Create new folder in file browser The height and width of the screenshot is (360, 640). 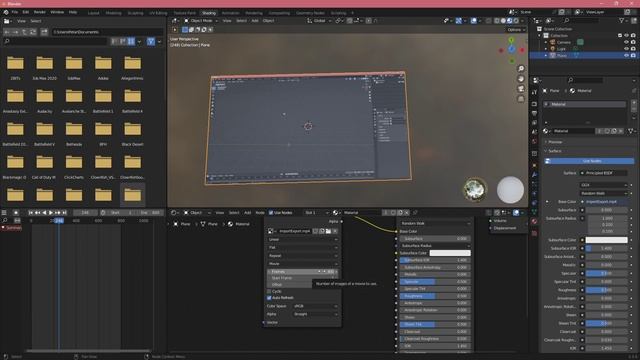pyautogui.click(x=44, y=31)
